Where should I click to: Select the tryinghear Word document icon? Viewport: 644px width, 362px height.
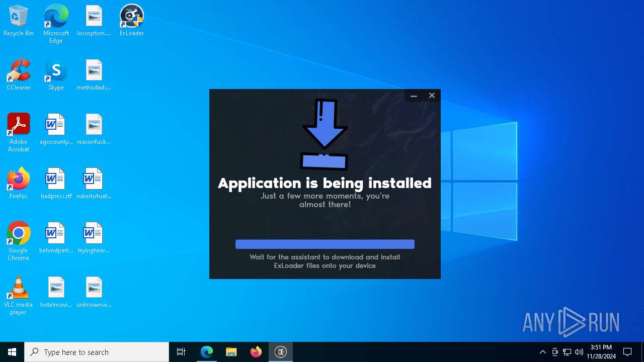[94, 238]
